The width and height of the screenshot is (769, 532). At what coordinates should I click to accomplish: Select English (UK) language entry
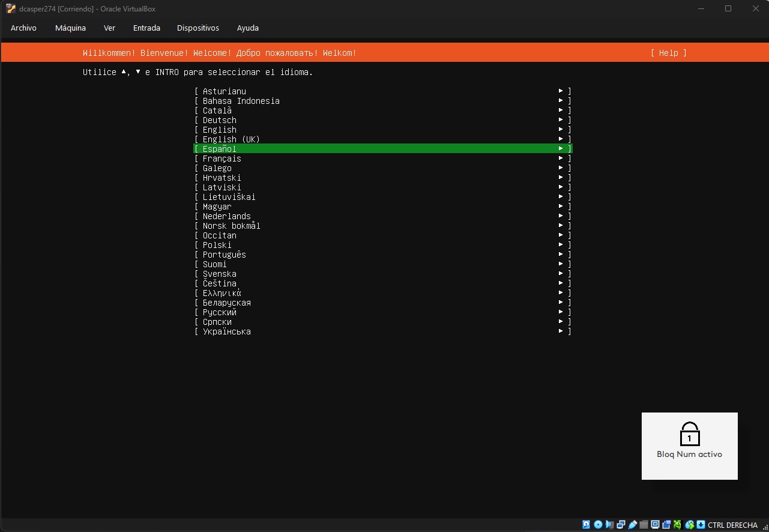tap(231, 139)
